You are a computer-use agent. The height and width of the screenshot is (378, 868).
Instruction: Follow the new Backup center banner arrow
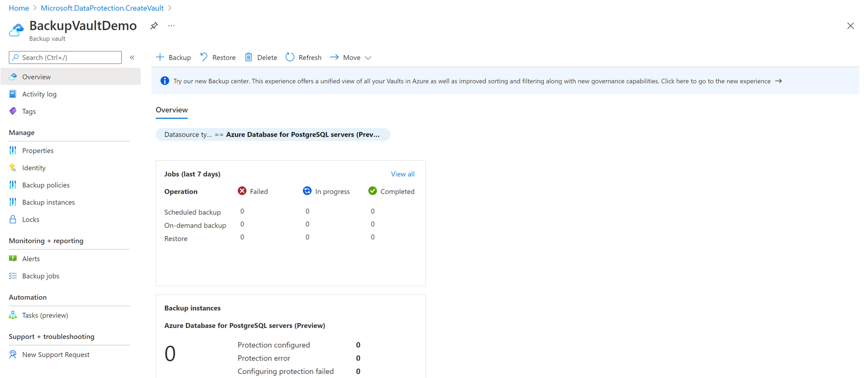[x=778, y=81]
